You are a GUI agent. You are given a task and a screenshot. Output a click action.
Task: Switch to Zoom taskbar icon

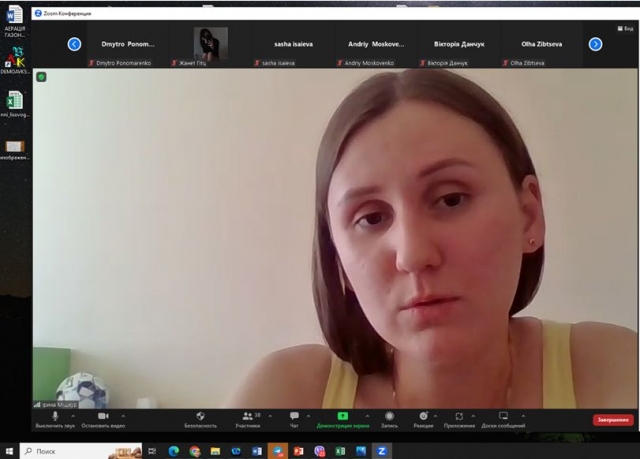382,451
